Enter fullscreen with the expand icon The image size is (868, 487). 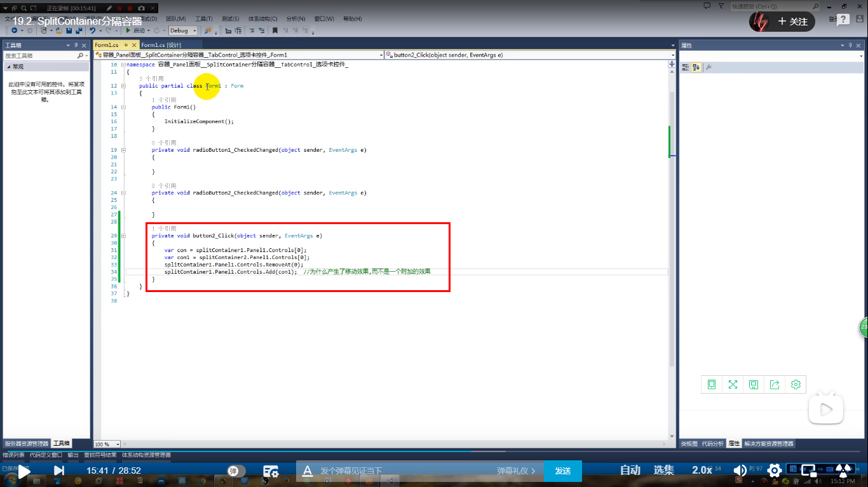click(844, 470)
